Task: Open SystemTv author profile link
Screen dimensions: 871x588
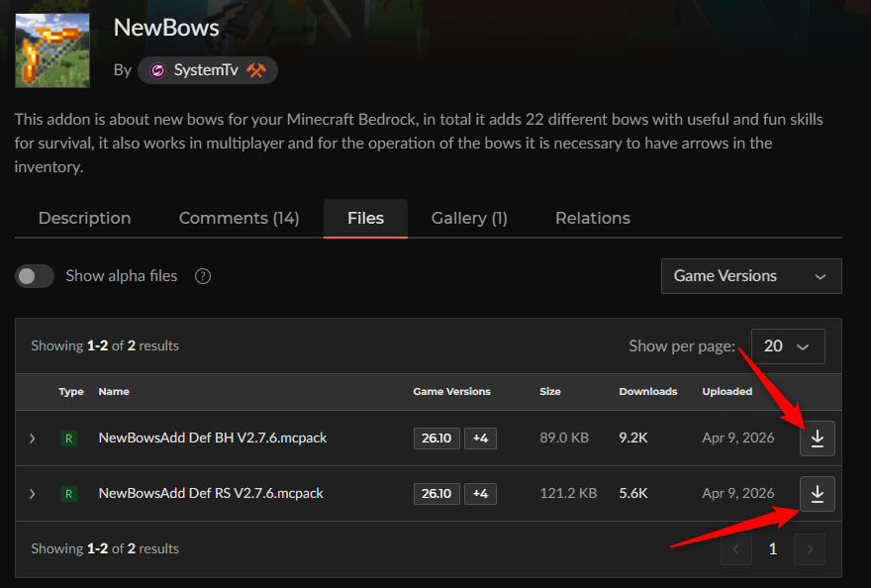Action: pos(207,70)
